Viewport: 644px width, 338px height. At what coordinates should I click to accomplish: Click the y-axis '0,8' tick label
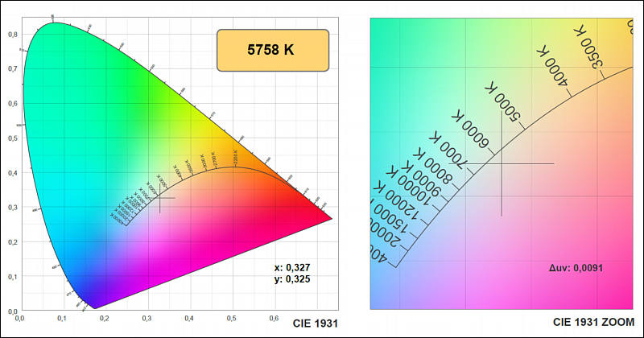13,34
